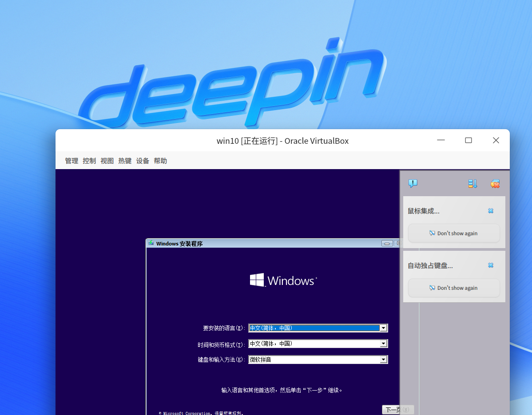Open the 设备 menu

point(143,161)
